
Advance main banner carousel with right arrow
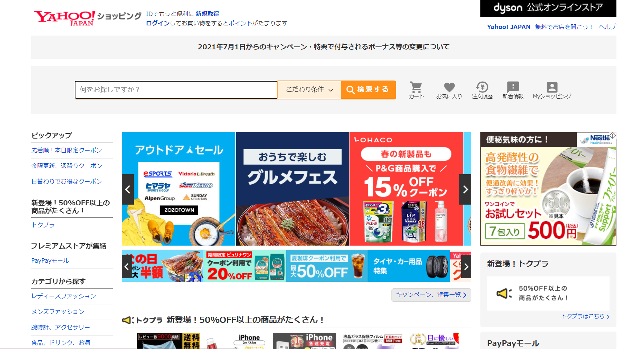pyautogui.click(x=465, y=189)
